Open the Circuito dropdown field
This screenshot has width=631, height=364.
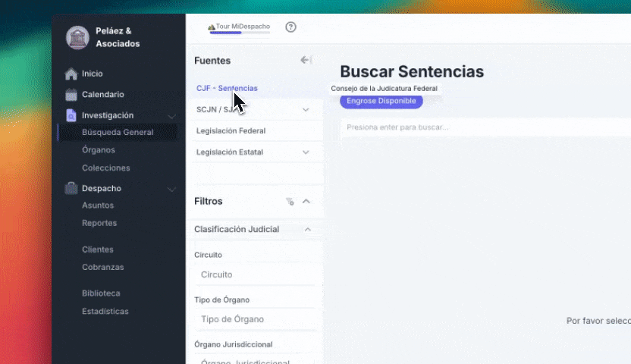click(254, 275)
